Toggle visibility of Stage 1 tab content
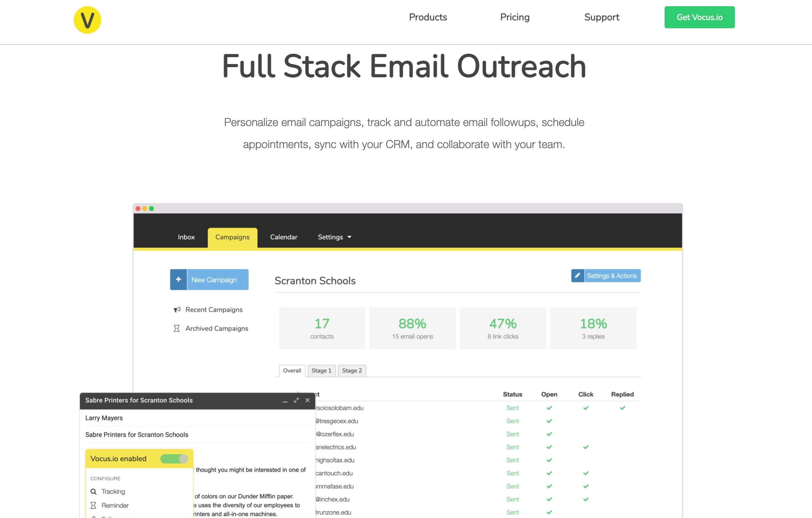 [321, 370]
